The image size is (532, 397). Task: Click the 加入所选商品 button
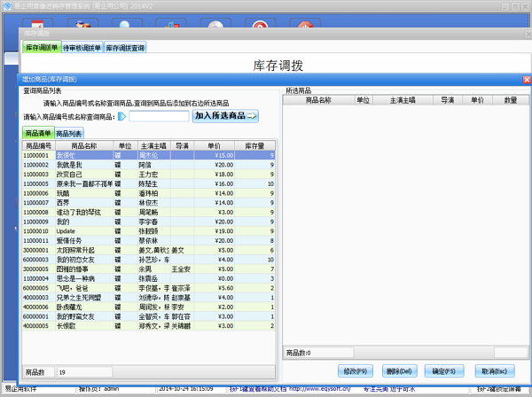coord(225,116)
